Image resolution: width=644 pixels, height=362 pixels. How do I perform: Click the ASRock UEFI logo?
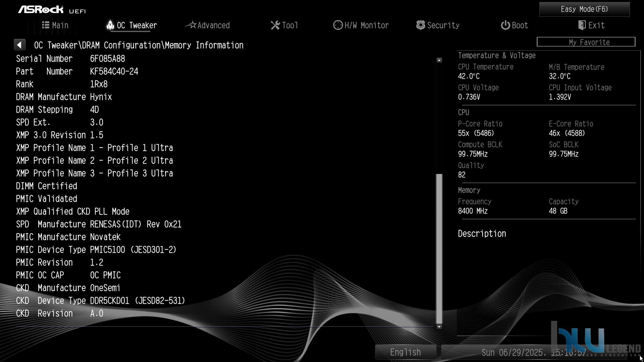pyautogui.click(x=52, y=10)
